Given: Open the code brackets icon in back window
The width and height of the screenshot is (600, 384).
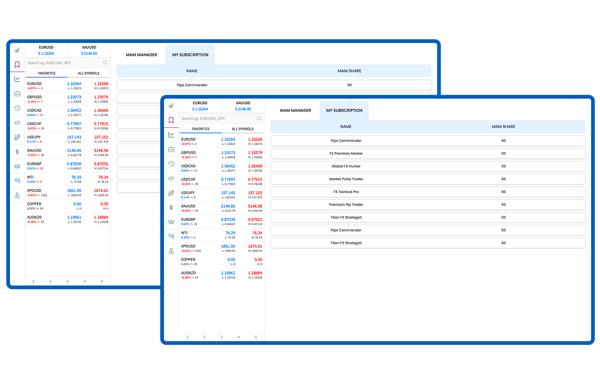Looking at the screenshot, I should [x=17, y=123].
